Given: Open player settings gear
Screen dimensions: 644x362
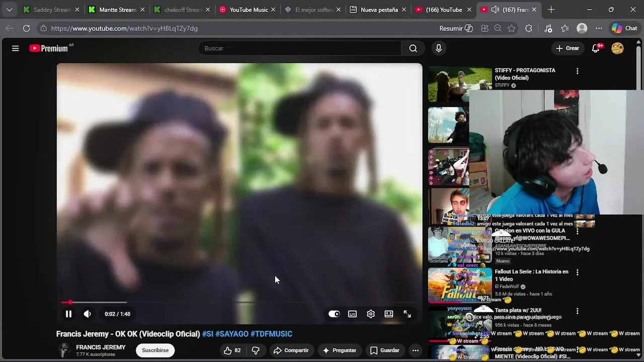Looking at the screenshot, I should (x=371, y=314).
